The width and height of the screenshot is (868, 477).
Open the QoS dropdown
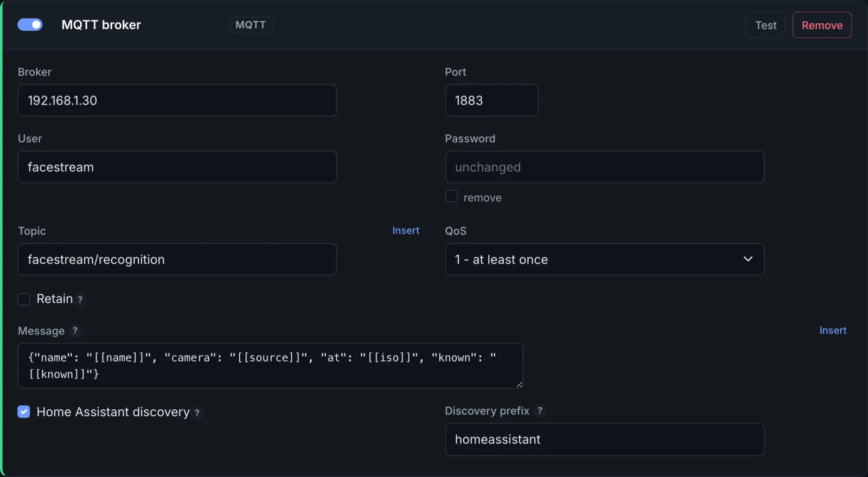[604, 259]
